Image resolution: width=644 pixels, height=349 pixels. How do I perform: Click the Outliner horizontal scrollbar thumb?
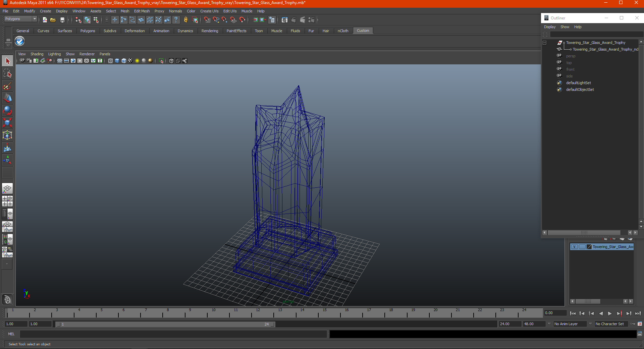584,233
